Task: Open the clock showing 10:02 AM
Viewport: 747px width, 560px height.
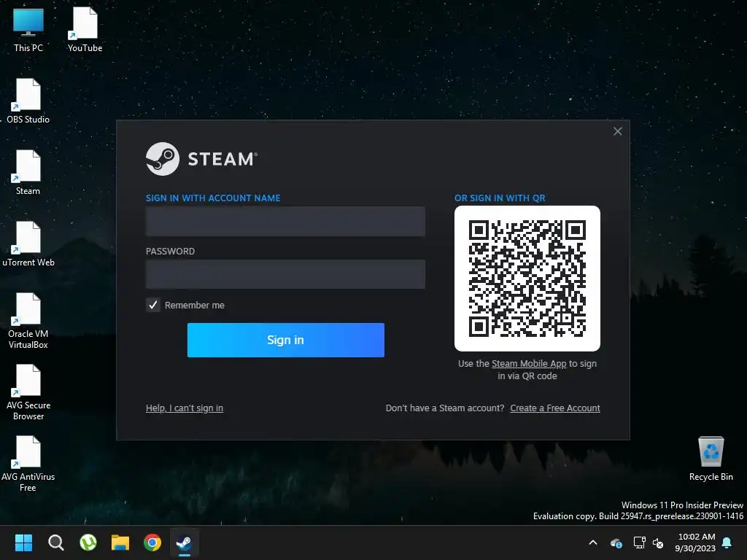Action: [x=695, y=542]
